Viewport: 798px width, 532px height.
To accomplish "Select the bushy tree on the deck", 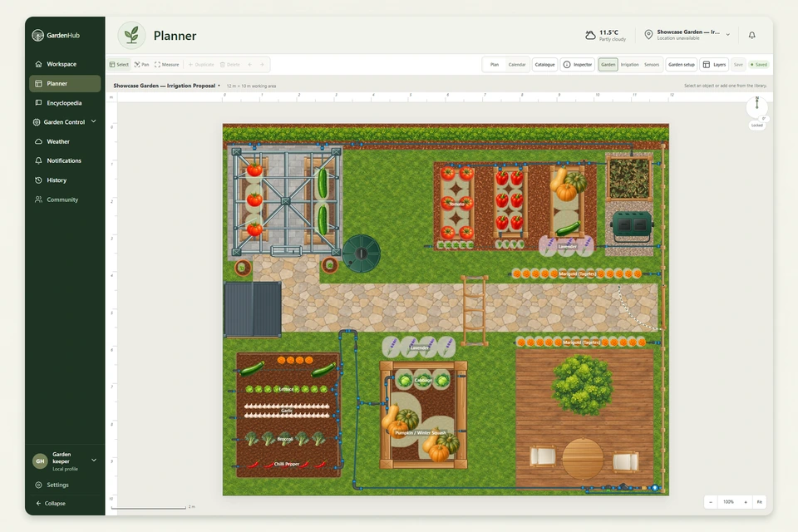I will tap(582, 384).
